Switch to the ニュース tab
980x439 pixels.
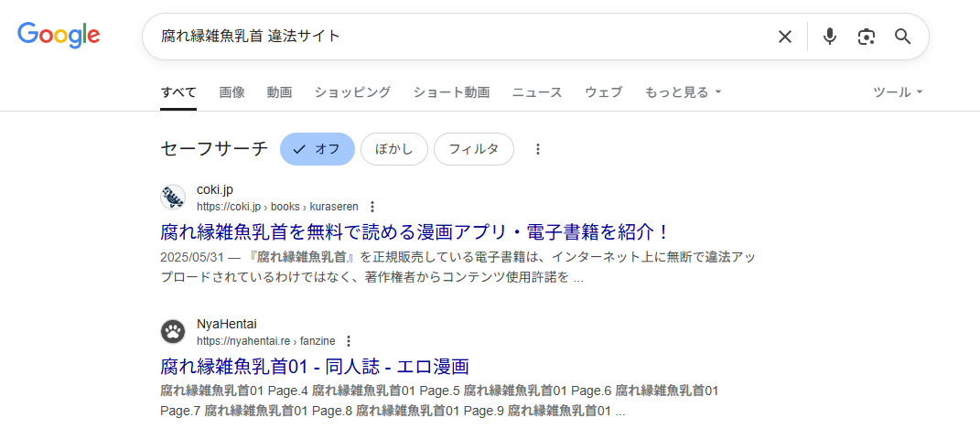(537, 92)
